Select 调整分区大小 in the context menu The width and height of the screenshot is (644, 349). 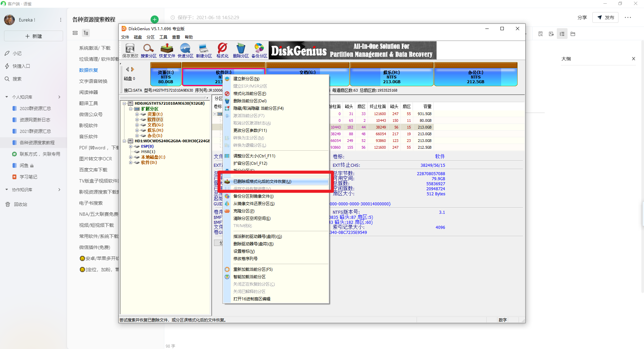point(276,156)
